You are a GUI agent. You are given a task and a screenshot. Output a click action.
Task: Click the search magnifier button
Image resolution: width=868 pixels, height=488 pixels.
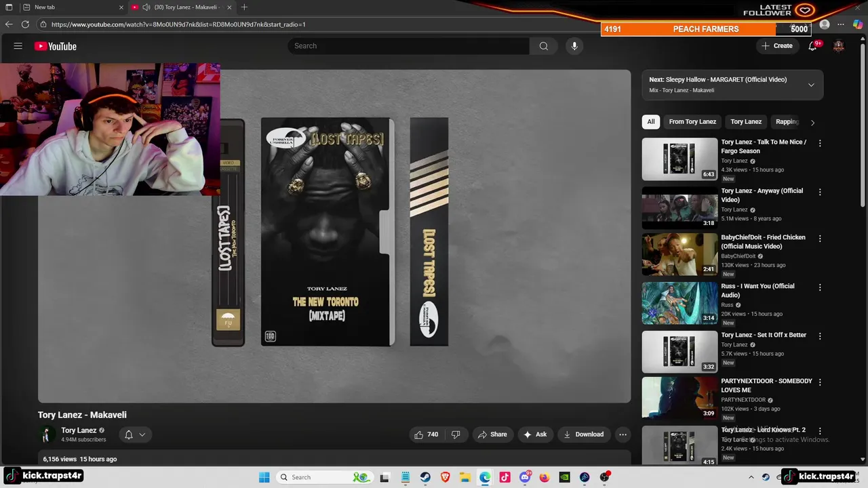(543, 46)
